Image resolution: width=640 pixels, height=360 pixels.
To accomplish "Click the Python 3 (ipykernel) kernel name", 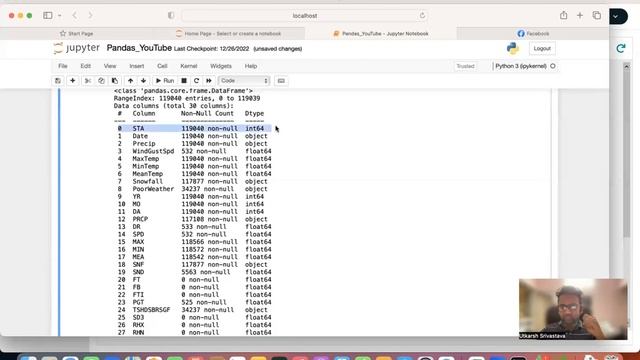I will tap(521, 66).
